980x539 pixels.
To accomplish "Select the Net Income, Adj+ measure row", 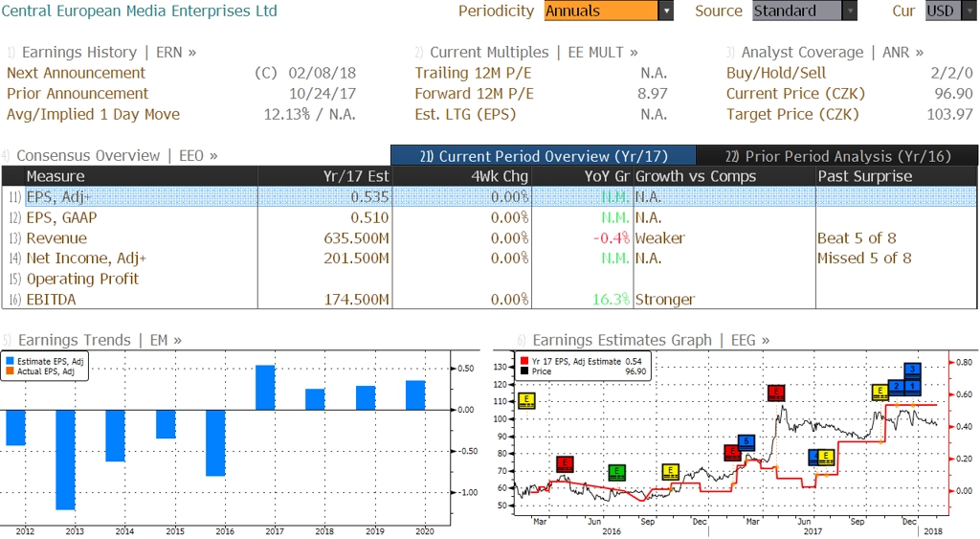I will pyautogui.click(x=490, y=258).
